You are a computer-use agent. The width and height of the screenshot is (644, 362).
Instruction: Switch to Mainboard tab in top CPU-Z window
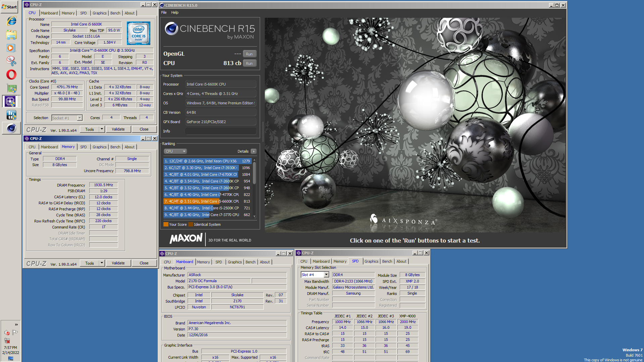pyautogui.click(x=49, y=13)
